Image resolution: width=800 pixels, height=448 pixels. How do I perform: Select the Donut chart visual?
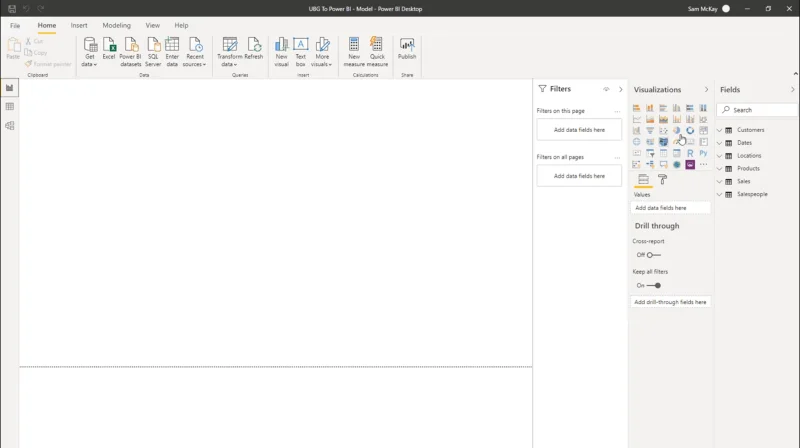pyautogui.click(x=690, y=130)
